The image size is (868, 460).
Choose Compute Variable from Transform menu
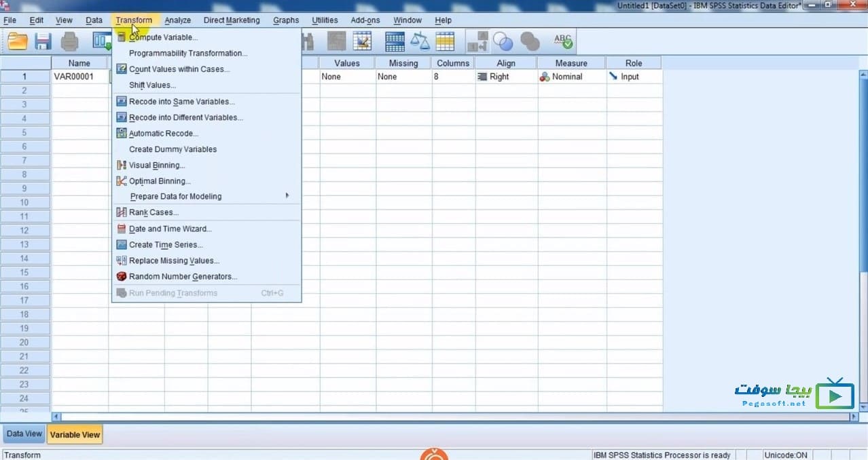(x=206, y=37)
